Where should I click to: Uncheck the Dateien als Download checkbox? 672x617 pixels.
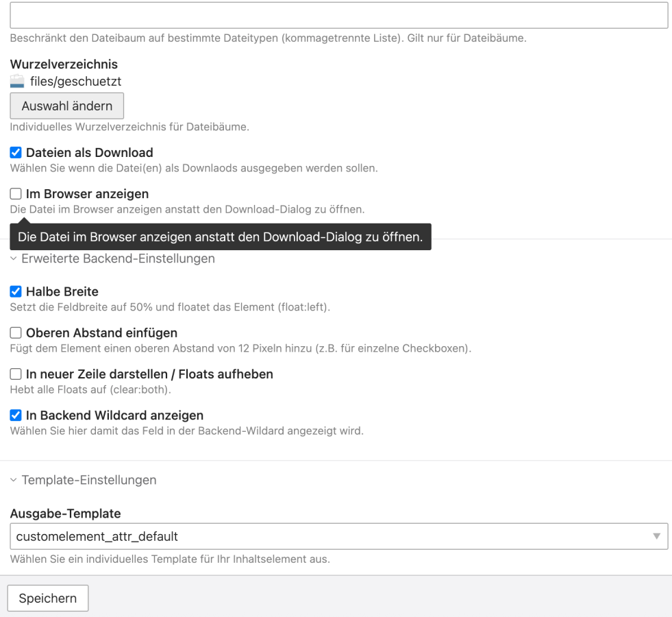click(x=16, y=153)
